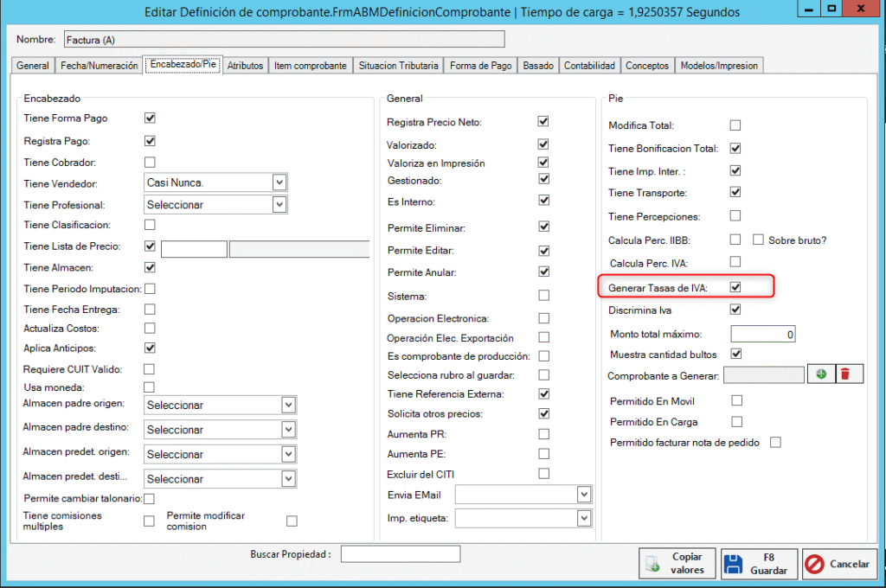The height and width of the screenshot is (588, 886).
Task: Open the Contabilidad tab
Action: pyautogui.click(x=589, y=66)
